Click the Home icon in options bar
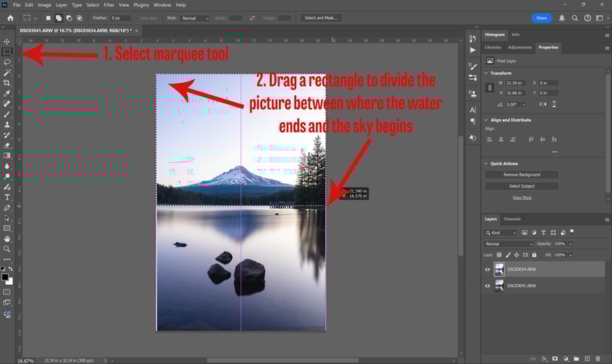Viewport: 612px width, 364px height. (x=11, y=18)
